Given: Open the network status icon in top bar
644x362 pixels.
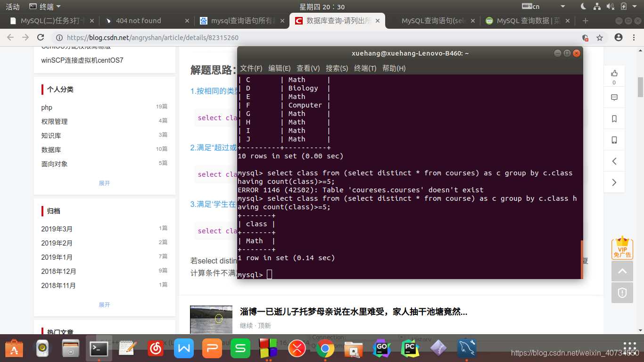Looking at the screenshot, I should [597, 7].
